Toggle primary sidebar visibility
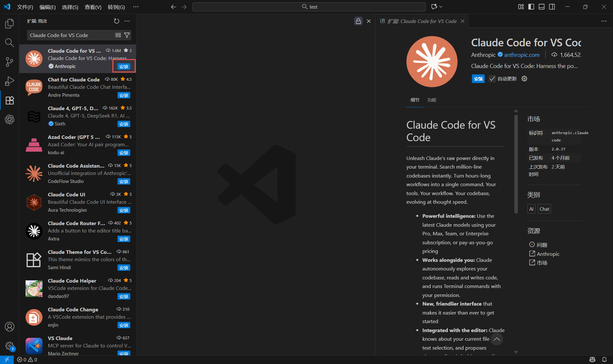Viewport: 613px width, 364px height. (x=531, y=7)
